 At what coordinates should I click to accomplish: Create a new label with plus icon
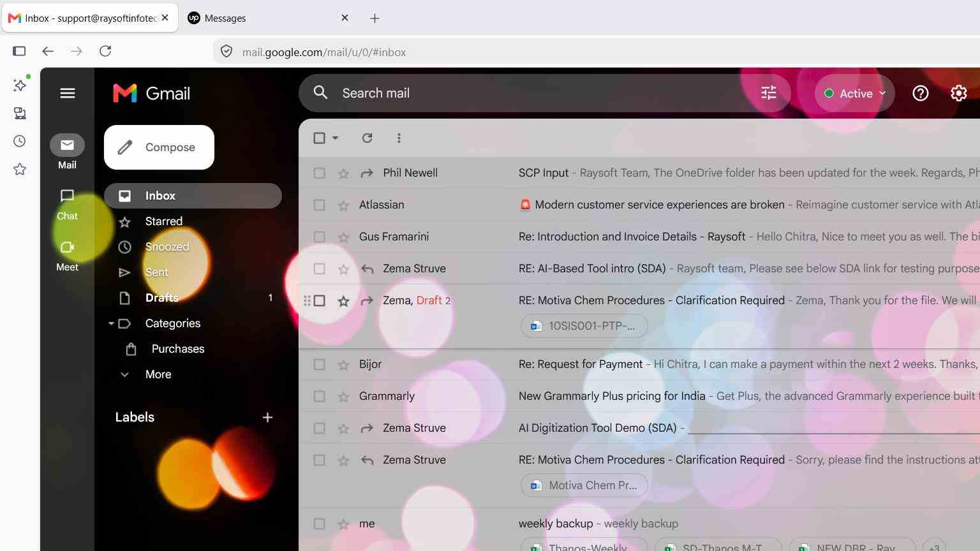[x=267, y=417]
